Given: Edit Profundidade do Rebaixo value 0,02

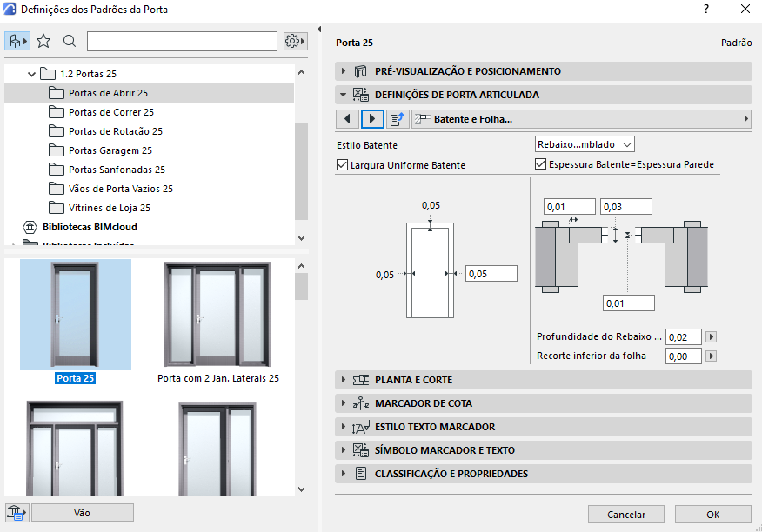Looking at the screenshot, I should [683, 336].
